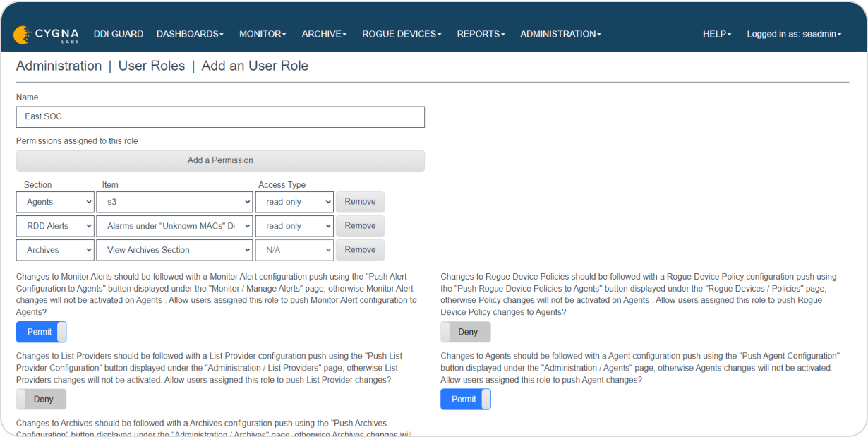Open the HELP menu
Viewport: 868px width, 437px height.
coord(716,33)
